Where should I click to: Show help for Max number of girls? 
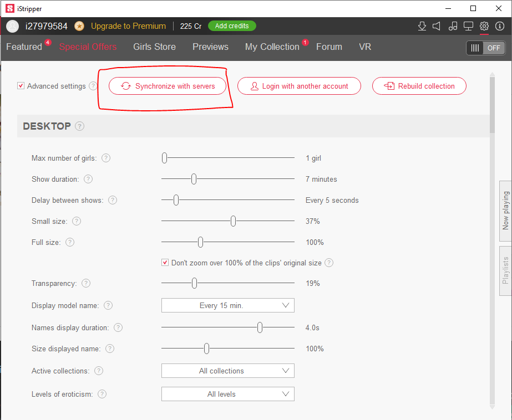coord(106,158)
